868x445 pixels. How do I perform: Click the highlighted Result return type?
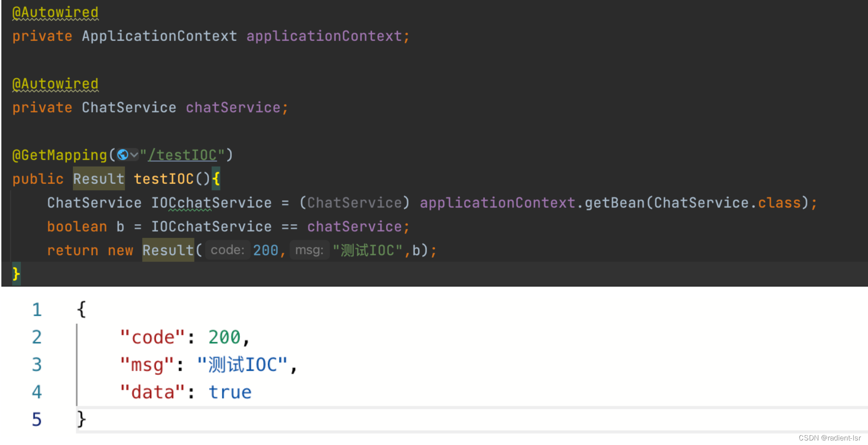[99, 178]
